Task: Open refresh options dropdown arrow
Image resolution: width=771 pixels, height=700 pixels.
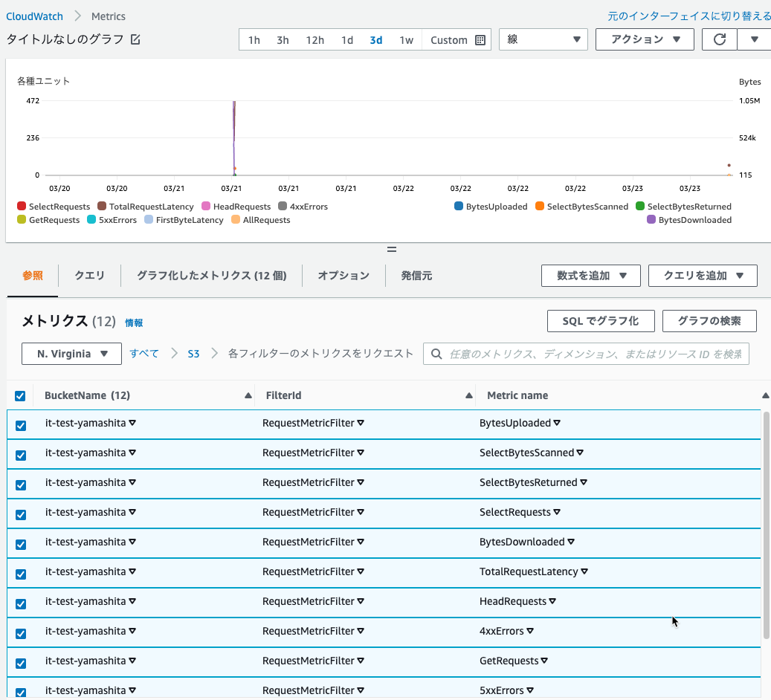Action: click(x=755, y=39)
